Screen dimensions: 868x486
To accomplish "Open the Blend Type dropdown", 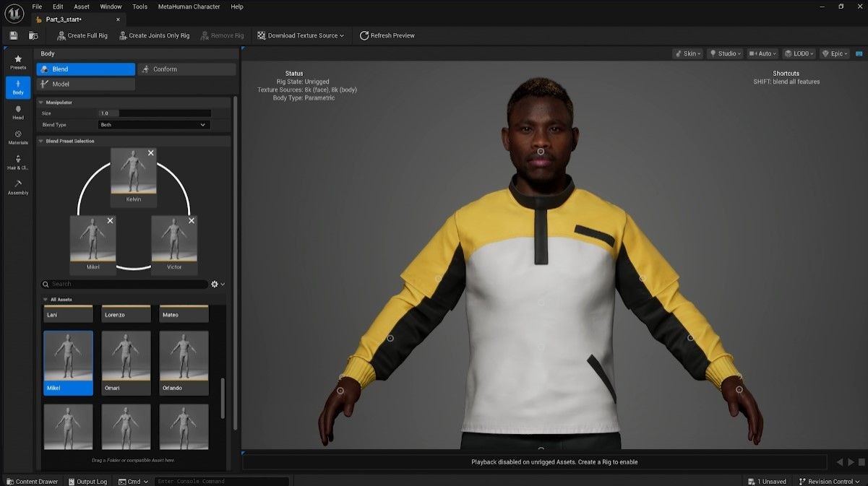I will pyautogui.click(x=153, y=125).
